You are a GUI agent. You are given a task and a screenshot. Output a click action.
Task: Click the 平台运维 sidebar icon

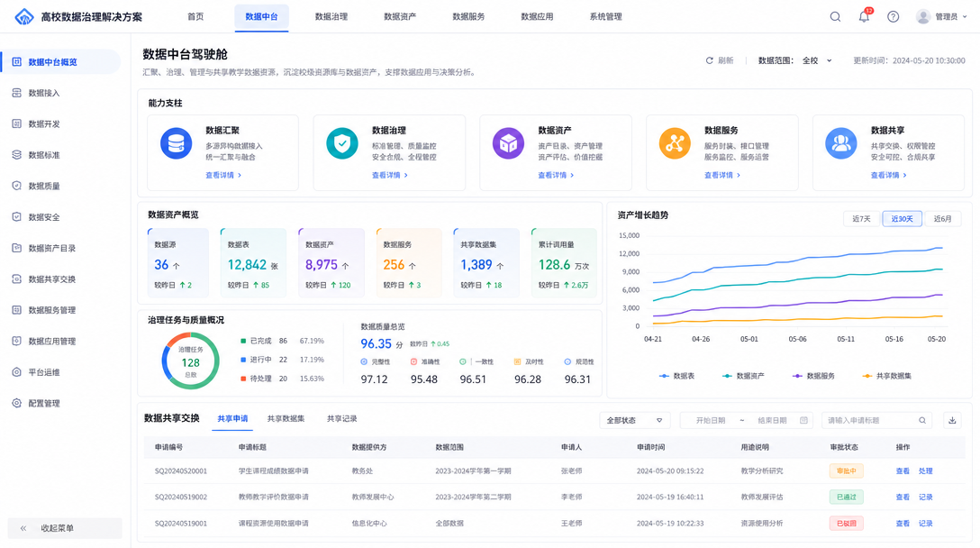coord(17,372)
